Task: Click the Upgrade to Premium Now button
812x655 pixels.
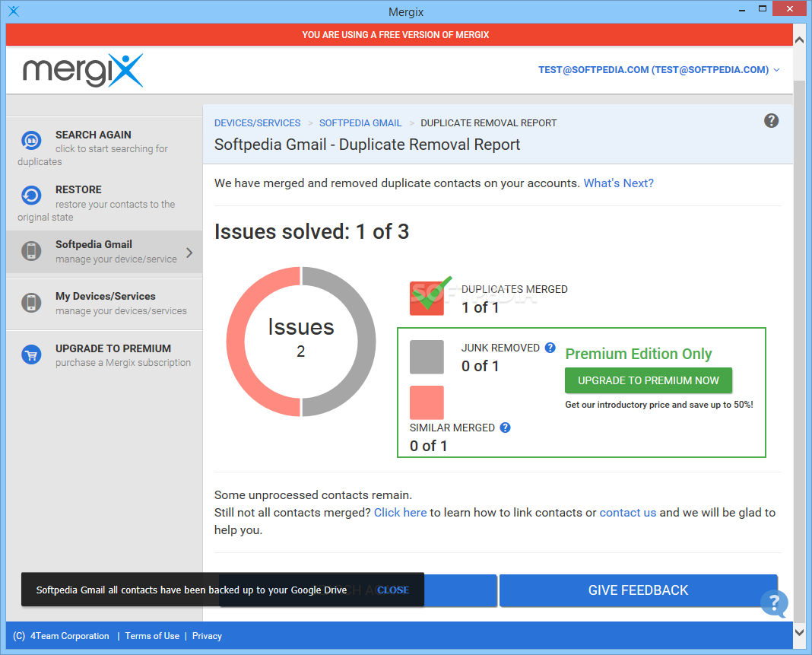Action: pyautogui.click(x=649, y=380)
